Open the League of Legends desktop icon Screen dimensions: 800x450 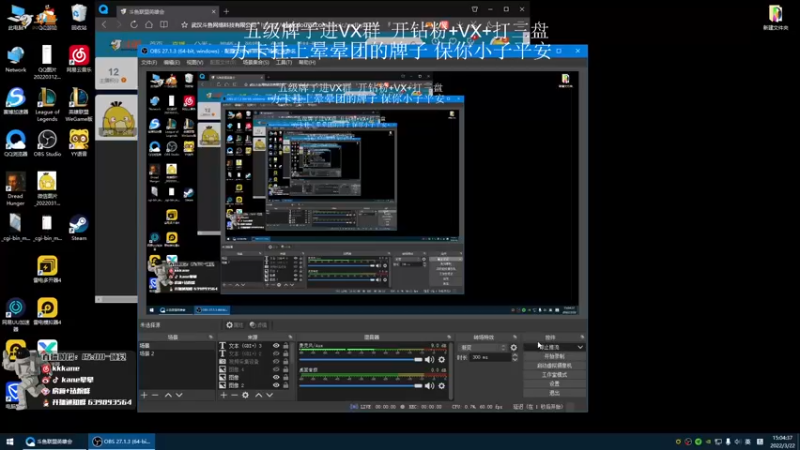tap(47, 105)
